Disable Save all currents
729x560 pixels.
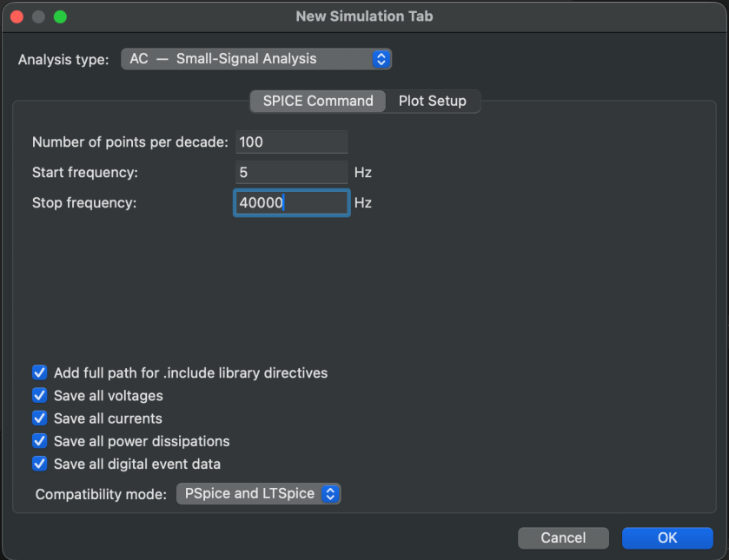pyautogui.click(x=39, y=418)
